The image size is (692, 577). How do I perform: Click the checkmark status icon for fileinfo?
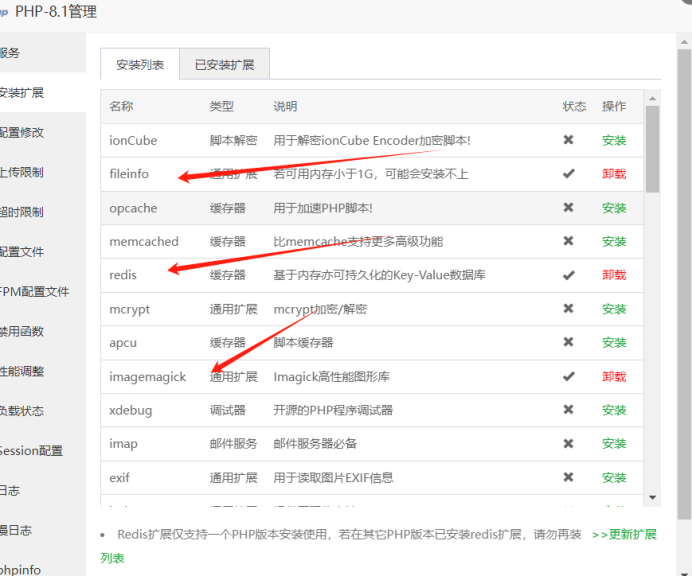(568, 174)
